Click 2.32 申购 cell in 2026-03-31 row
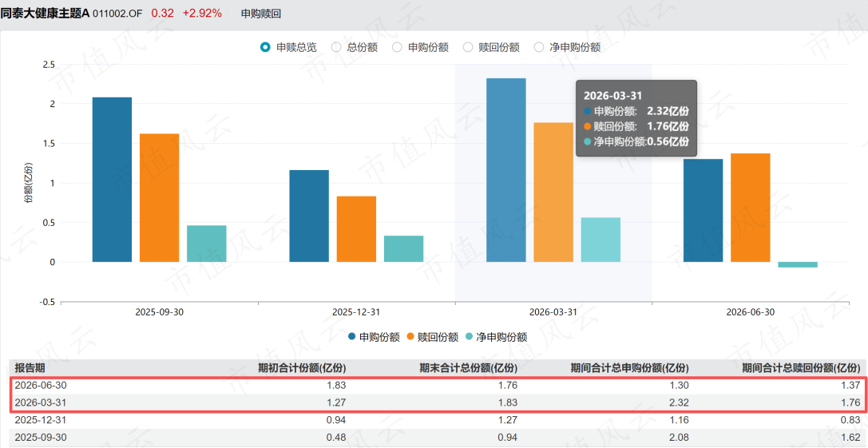This screenshot has width=868, height=448. coord(680,402)
